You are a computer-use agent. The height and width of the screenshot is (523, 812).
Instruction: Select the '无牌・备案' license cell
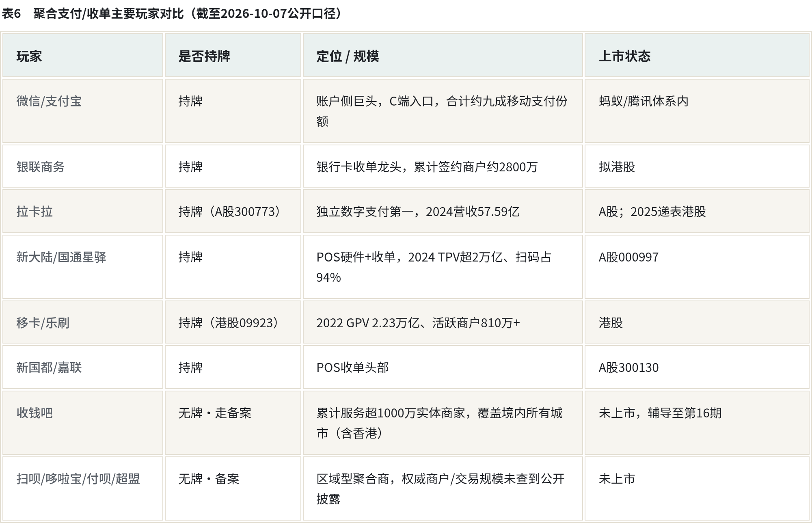tap(233, 488)
